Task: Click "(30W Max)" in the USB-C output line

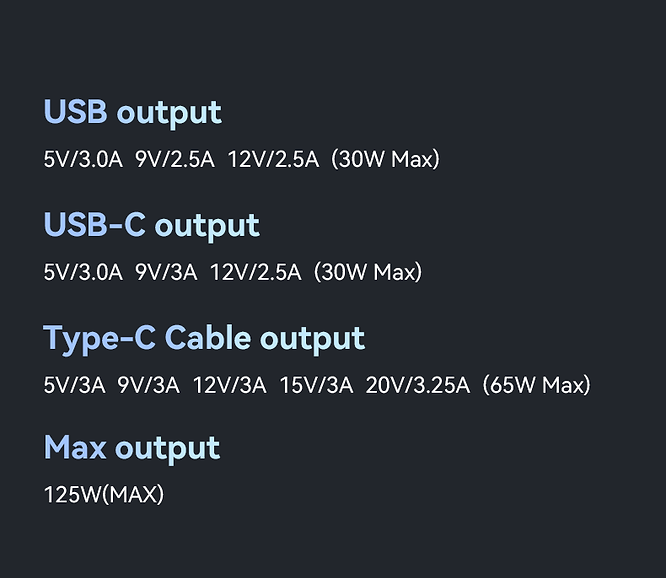Action: [367, 272]
